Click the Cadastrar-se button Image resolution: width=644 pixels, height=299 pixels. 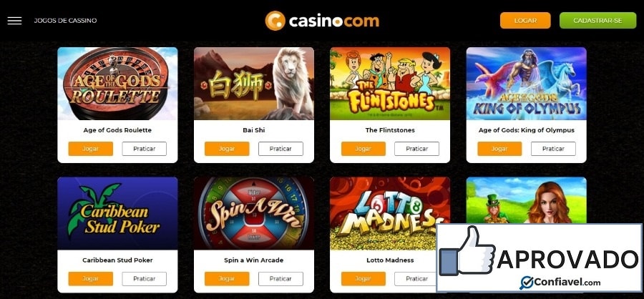(x=598, y=21)
